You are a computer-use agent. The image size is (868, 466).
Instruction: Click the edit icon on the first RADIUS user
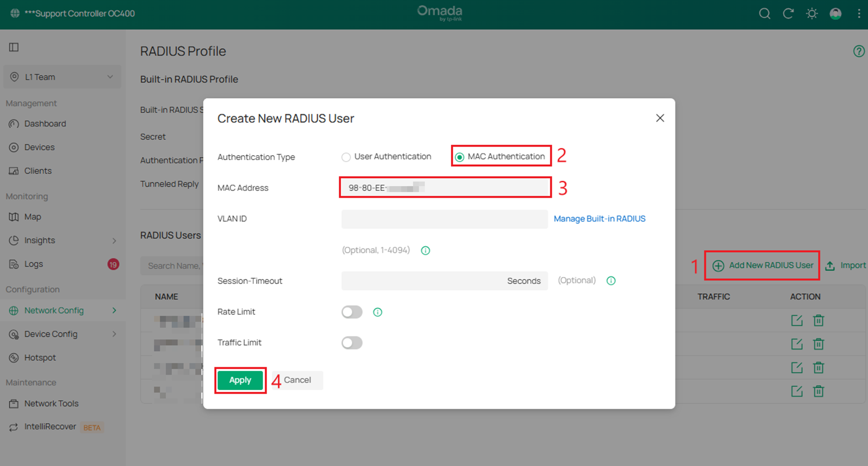coord(797,320)
